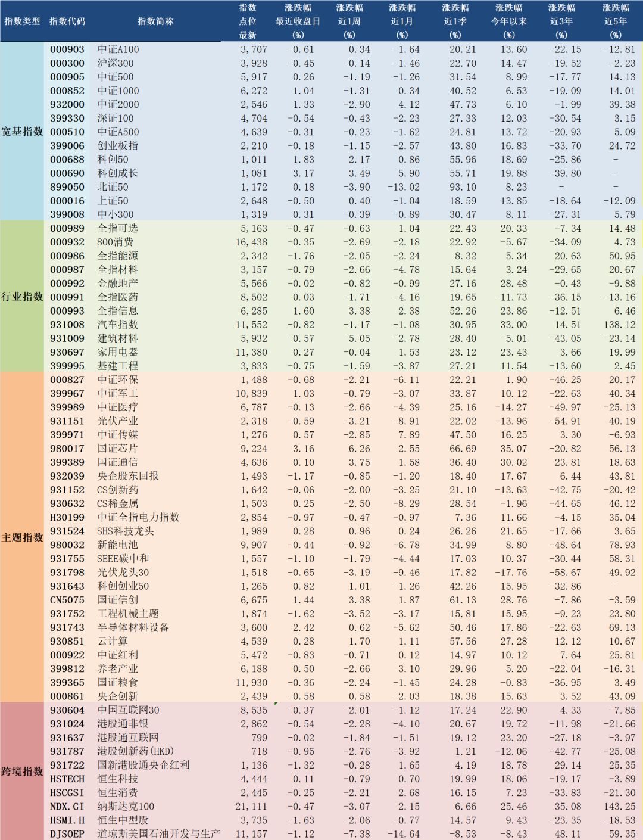Click the CS创新药 index name

pyautogui.click(x=118, y=490)
